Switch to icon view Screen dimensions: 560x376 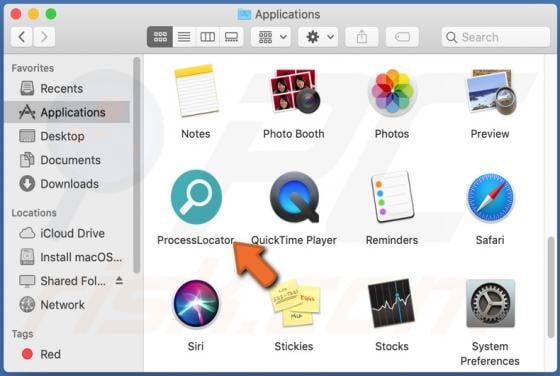coord(160,37)
